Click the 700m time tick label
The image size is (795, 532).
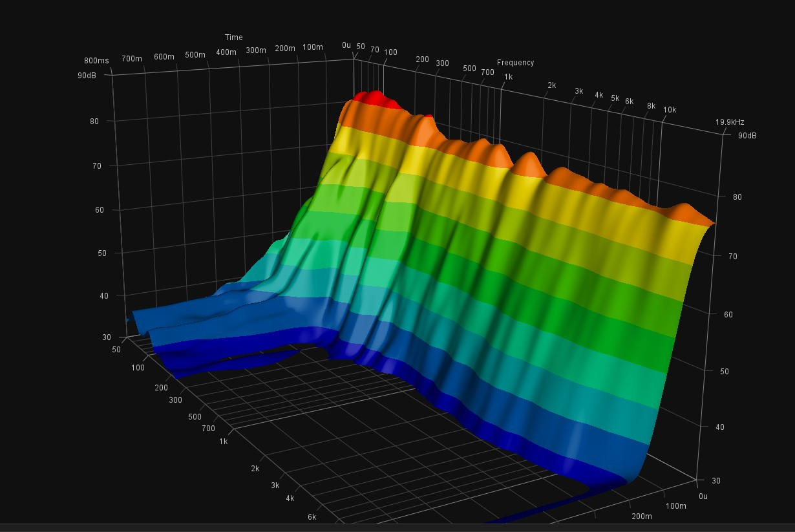[x=132, y=59]
